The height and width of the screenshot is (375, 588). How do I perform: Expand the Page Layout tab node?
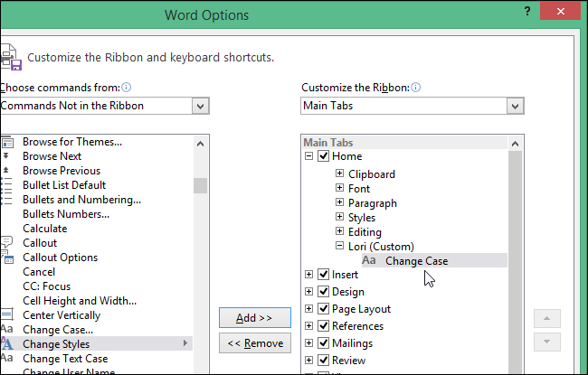(x=308, y=309)
